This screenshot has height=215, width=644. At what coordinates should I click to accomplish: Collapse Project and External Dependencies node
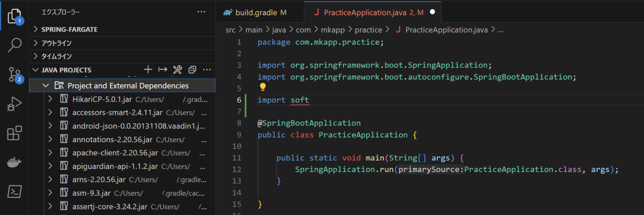tap(45, 85)
